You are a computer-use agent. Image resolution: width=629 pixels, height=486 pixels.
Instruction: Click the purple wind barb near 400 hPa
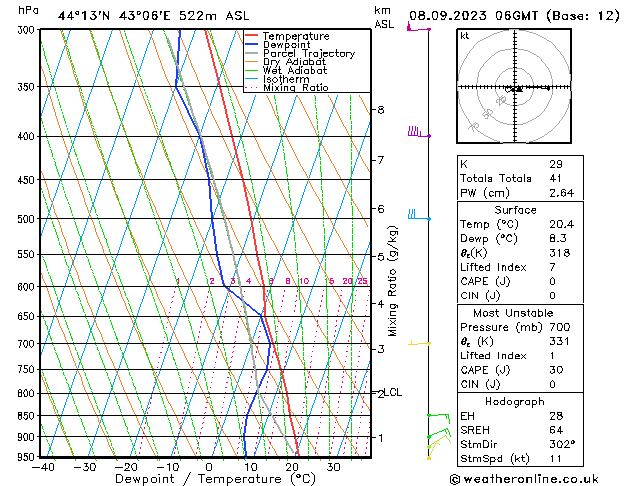[x=419, y=132]
